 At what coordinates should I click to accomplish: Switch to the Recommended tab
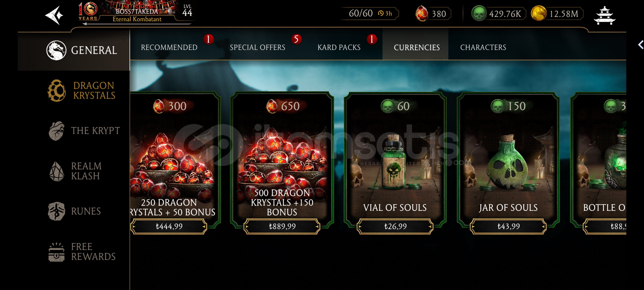[x=169, y=48]
